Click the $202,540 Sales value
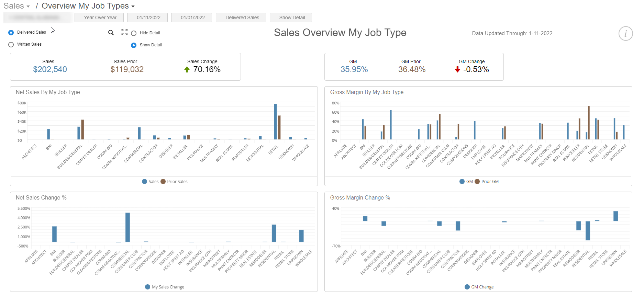Image resolution: width=644 pixels, height=296 pixels. [50, 70]
